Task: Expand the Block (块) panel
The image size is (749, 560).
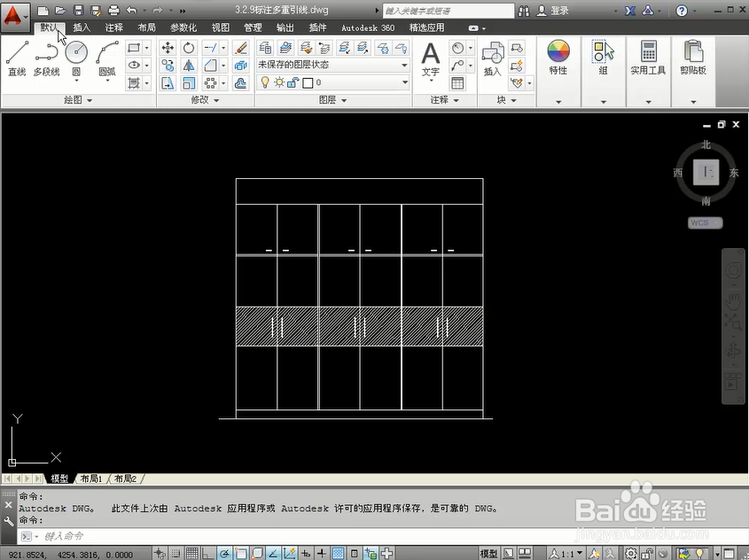Action: pyautogui.click(x=506, y=100)
